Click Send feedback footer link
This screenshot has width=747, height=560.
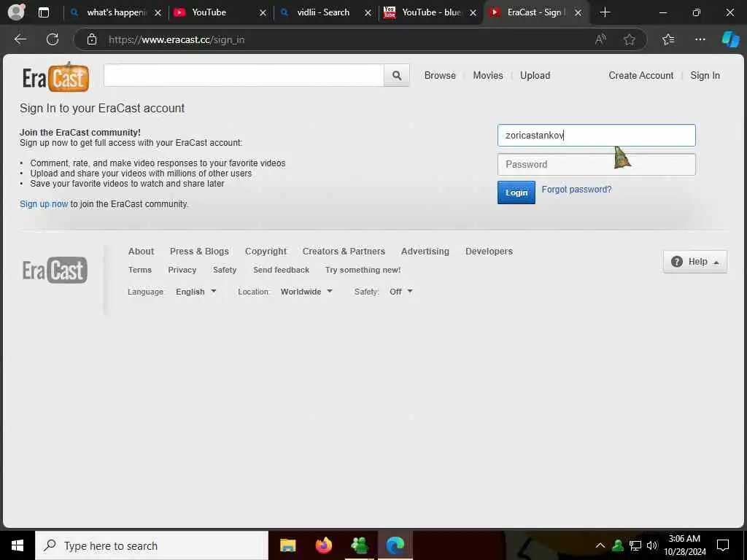click(x=281, y=270)
